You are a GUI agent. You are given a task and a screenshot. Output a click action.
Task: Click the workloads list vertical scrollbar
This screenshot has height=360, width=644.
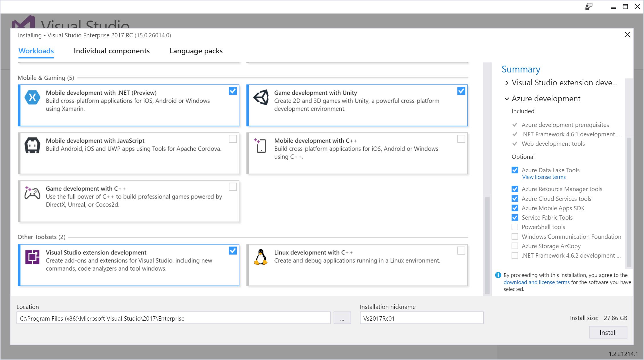click(x=487, y=245)
